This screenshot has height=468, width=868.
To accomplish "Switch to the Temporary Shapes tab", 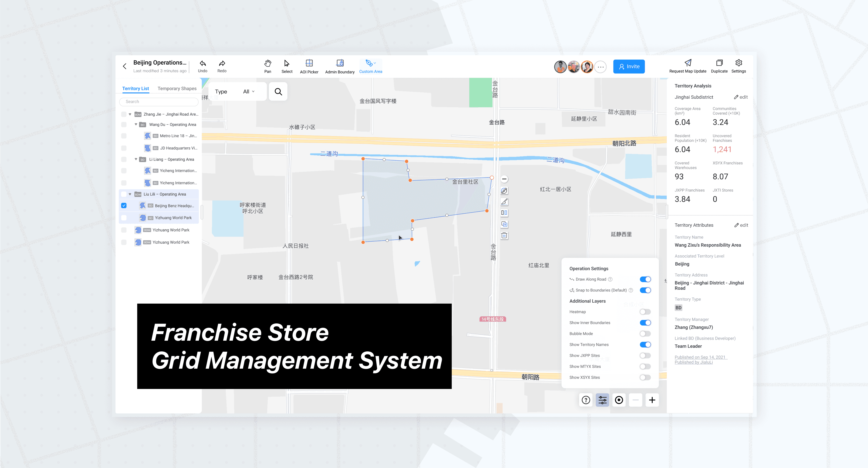I will click(x=177, y=89).
